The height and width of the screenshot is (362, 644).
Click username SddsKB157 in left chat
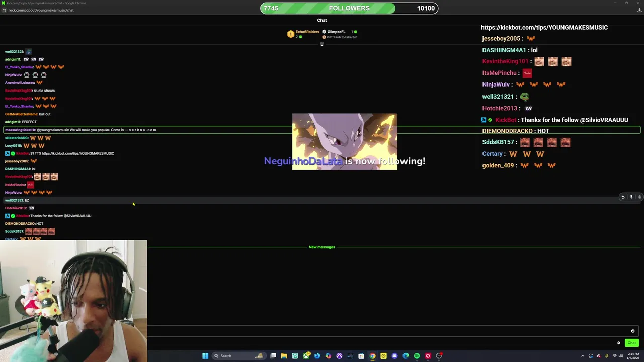pyautogui.click(x=14, y=231)
